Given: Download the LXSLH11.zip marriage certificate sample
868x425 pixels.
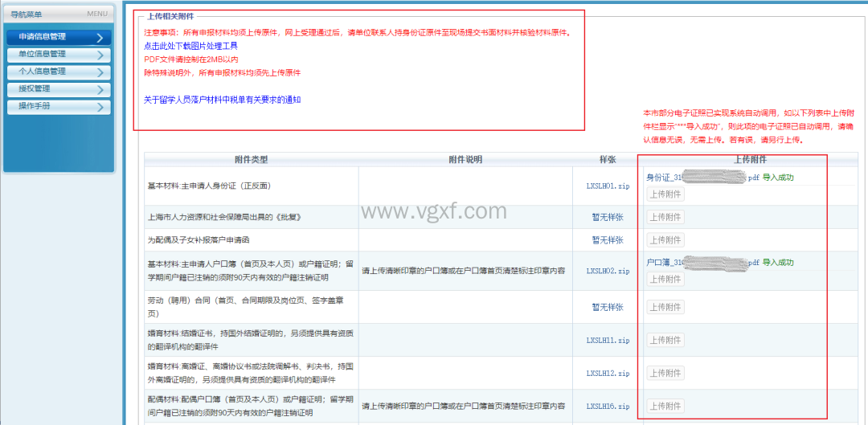Looking at the screenshot, I should tap(607, 340).
